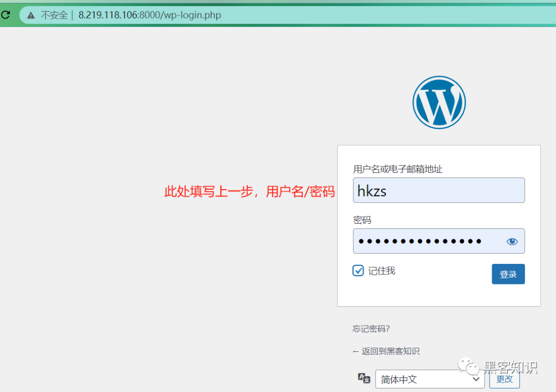556x392 pixels.
Task: Click the 更改 language button
Action: (x=504, y=379)
